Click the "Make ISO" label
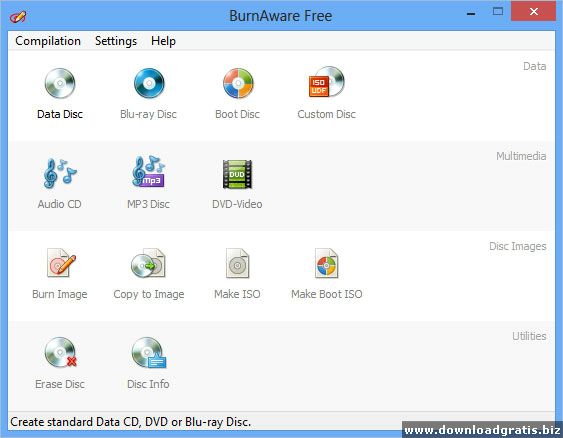 (x=237, y=294)
